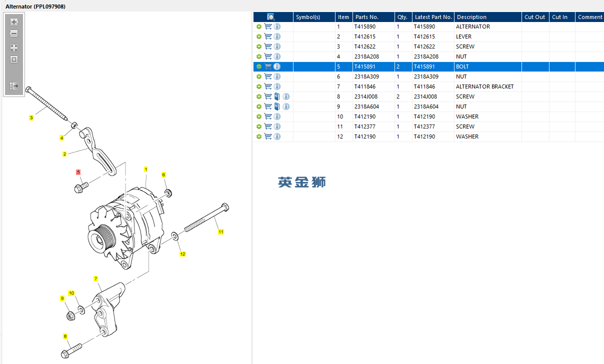The width and height of the screenshot is (604, 364).
Task: Click the four-squares grid view icon
Action: [x=14, y=48]
